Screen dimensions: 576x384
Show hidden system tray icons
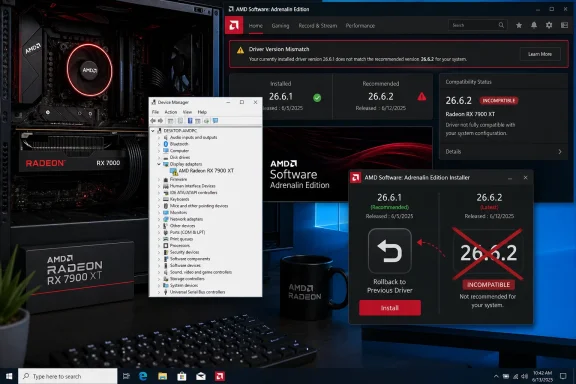496,376
